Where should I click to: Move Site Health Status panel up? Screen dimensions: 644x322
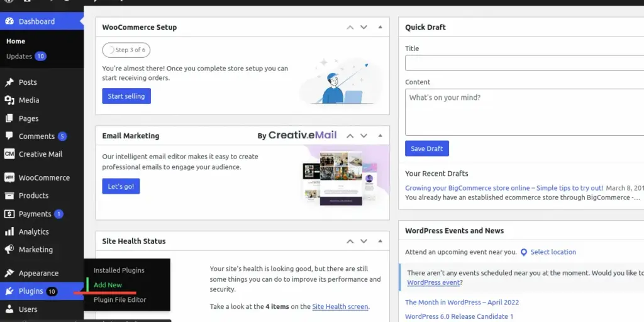(350, 241)
